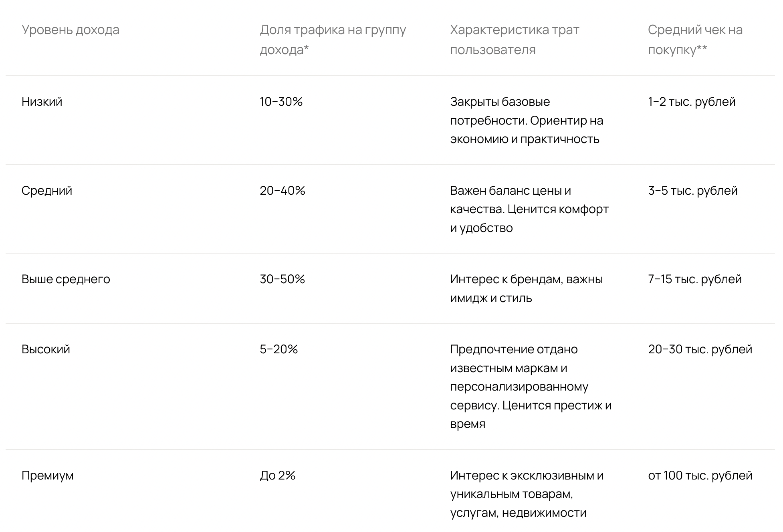Viewport: 783px width, 532px height.
Task: Click the "10–30%" traffic share value
Action: click(281, 102)
